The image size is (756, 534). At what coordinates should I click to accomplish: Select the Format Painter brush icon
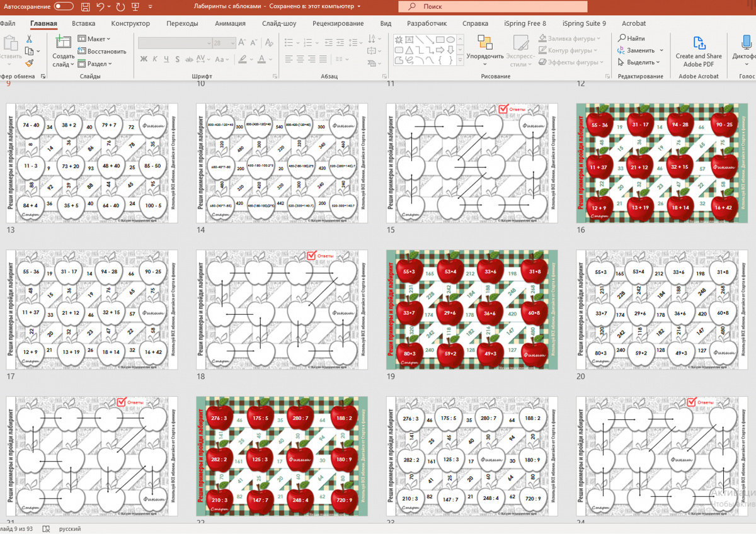coord(29,63)
